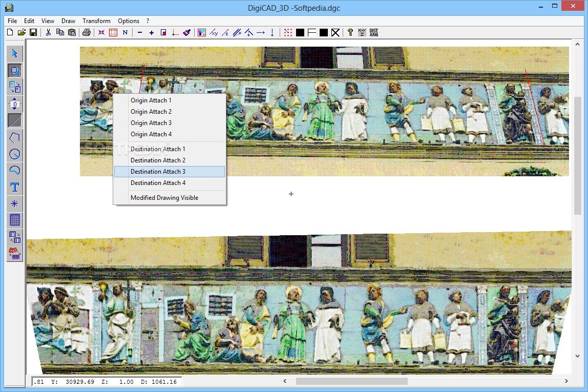Click the DIST ANG measure icon
The width and height of the screenshot is (588, 392).
374,33
